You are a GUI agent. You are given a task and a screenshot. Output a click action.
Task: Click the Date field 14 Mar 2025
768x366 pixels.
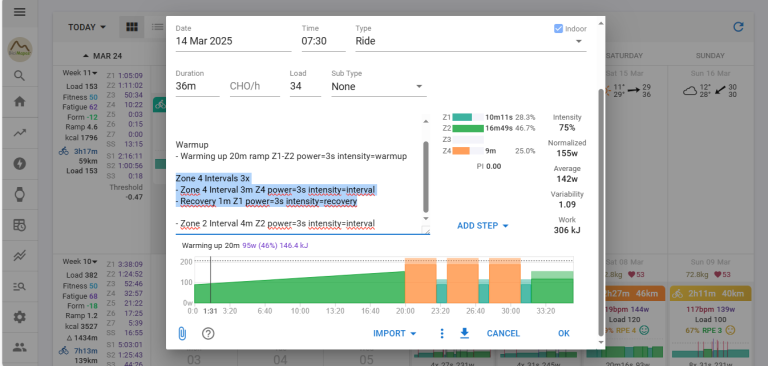[233, 41]
